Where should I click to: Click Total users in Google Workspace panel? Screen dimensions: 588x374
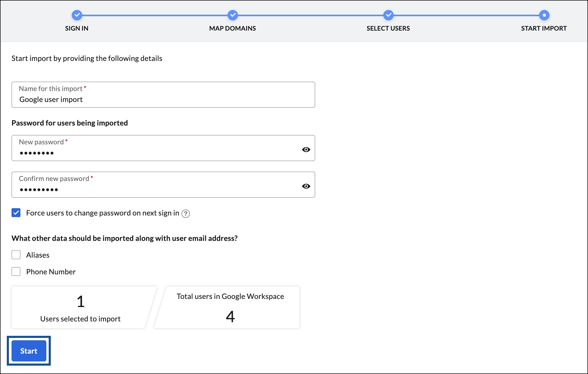(230, 306)
